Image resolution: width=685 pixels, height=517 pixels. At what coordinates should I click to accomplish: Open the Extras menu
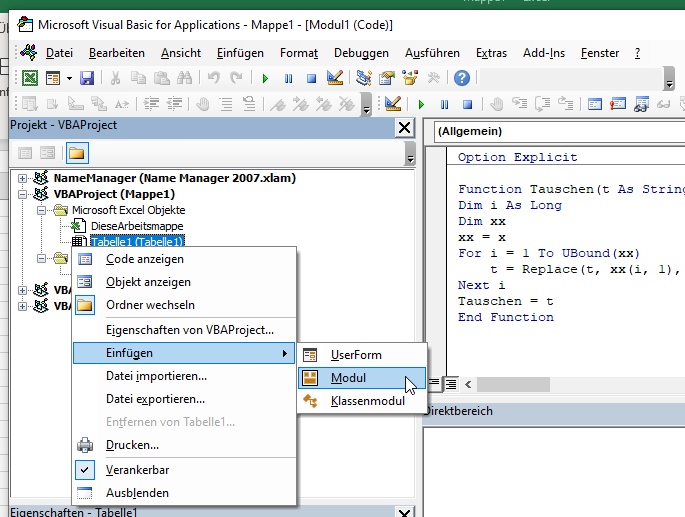coord(491,53)
